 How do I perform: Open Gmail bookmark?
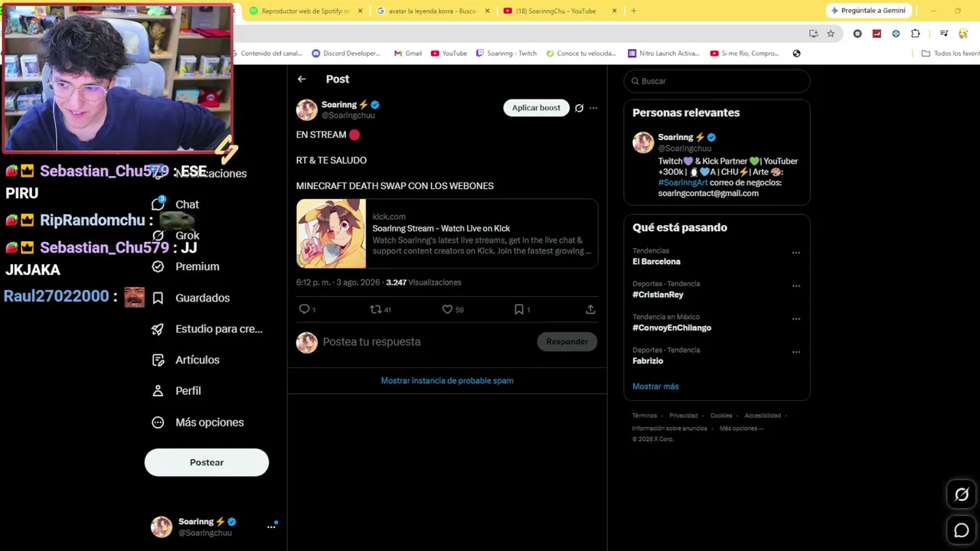click(408, 54)
